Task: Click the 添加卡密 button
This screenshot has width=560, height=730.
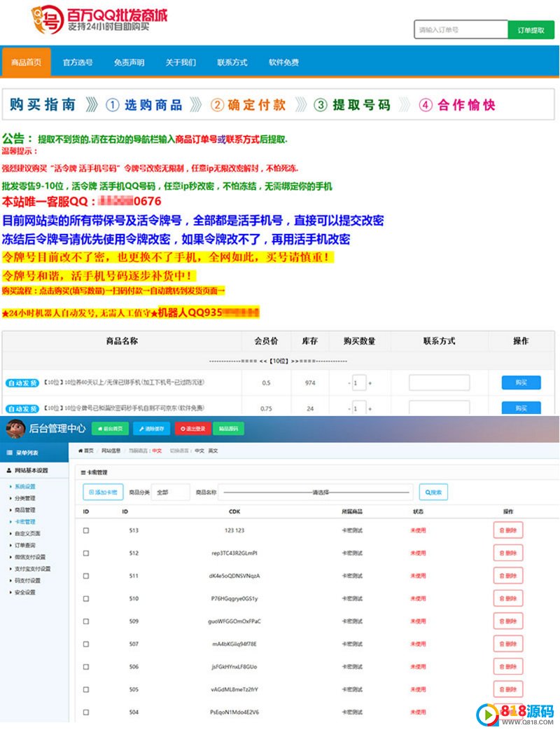Action: point(103,492)
